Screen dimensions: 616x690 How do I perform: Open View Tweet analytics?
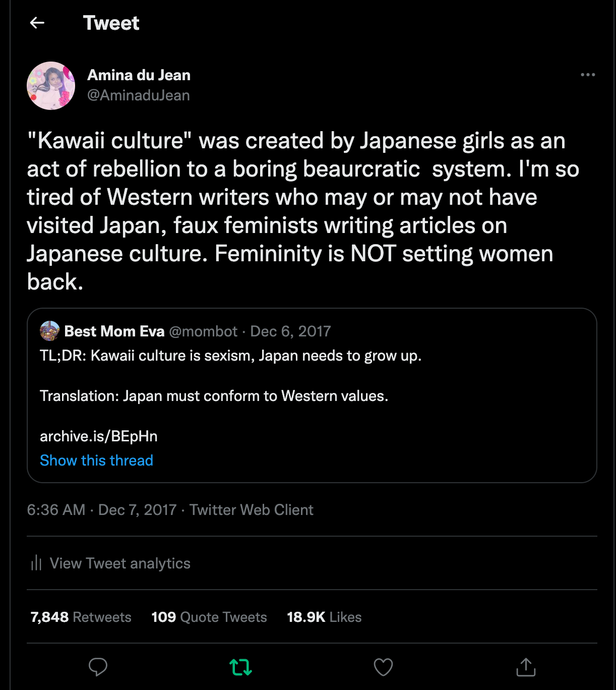120,563
